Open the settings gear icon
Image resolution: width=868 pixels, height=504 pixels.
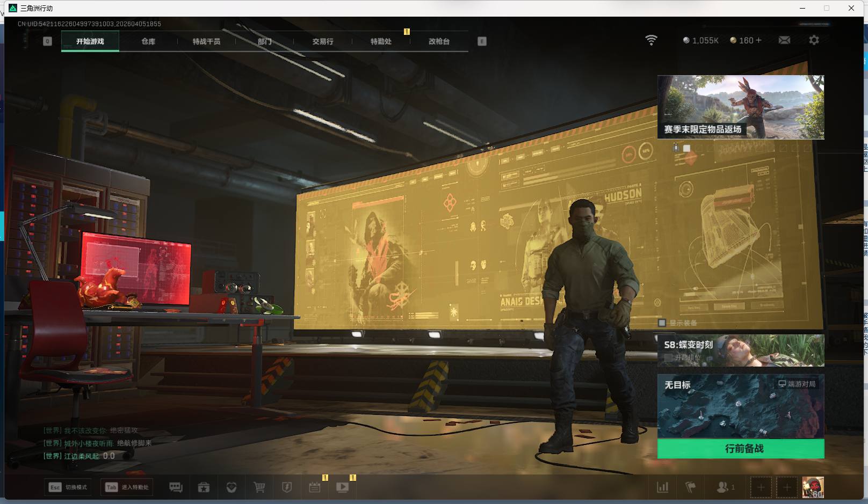pyautogui.click(x=814, y=40)
